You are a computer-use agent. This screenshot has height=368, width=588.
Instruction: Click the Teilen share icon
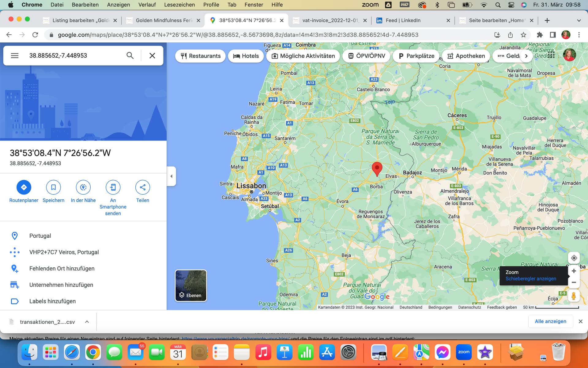[143, 187]
